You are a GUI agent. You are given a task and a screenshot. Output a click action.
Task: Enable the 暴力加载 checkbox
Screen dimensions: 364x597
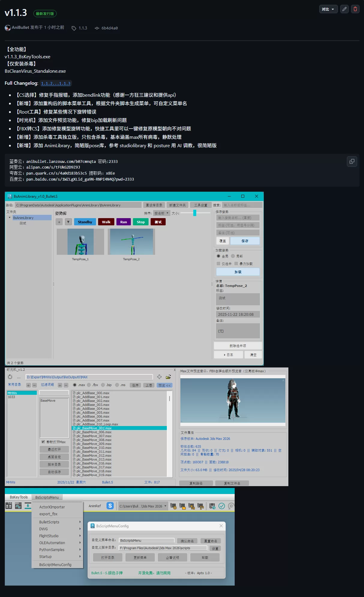click(236, 263)
